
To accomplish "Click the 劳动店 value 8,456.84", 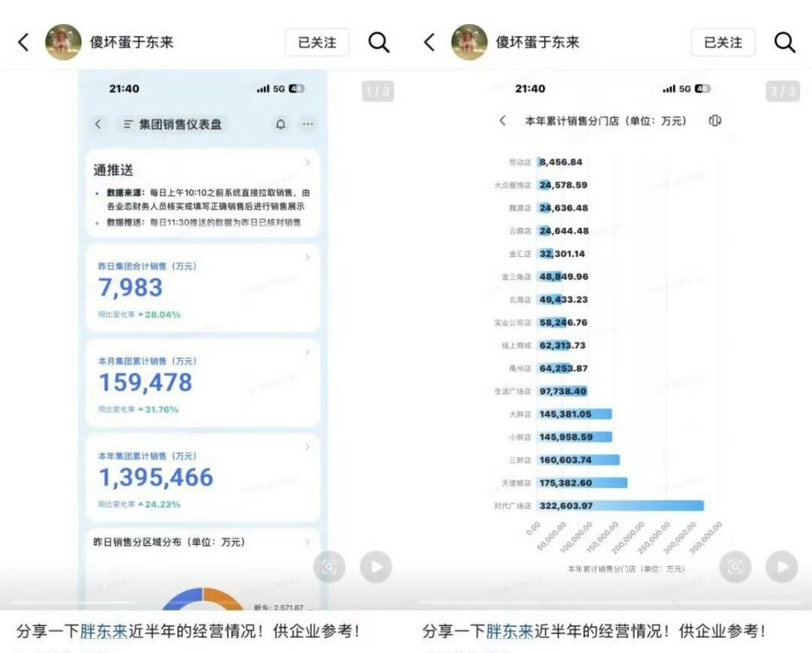I will (x=561, y=162).
